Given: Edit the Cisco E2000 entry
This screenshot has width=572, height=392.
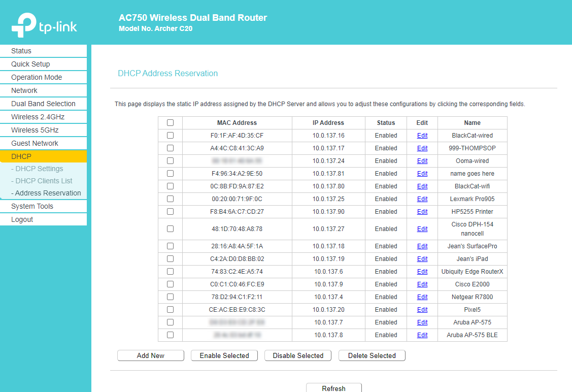Looking at the screenshot, I should click(422, 284).
